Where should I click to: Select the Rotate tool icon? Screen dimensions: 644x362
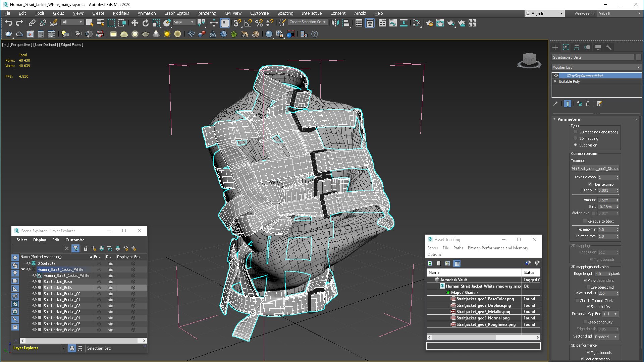pos(145,23)
